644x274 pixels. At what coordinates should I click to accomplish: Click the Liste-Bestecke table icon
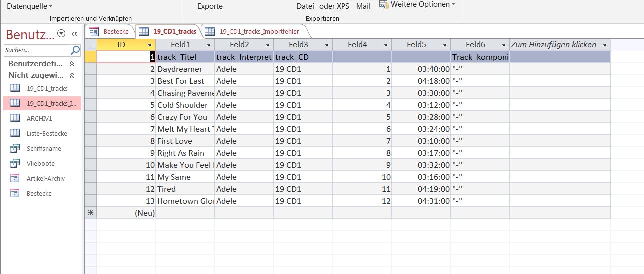click(15, 133)
